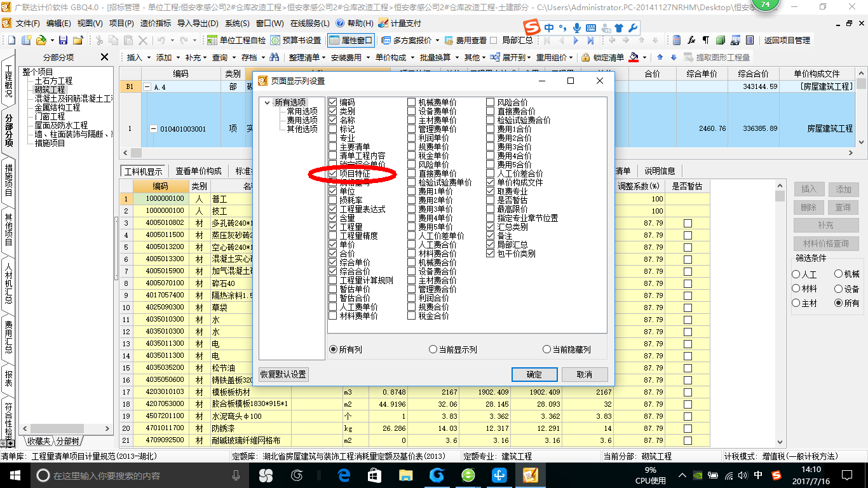Select the 人工 filter radio button

coord(796,274)
